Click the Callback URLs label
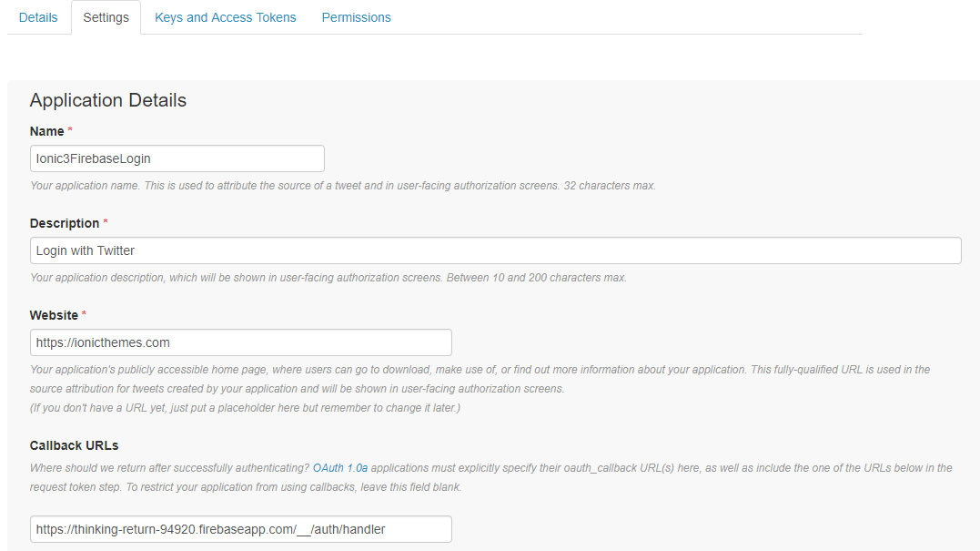This screenshot has height=551, width=980. click(x=74, y=445)
